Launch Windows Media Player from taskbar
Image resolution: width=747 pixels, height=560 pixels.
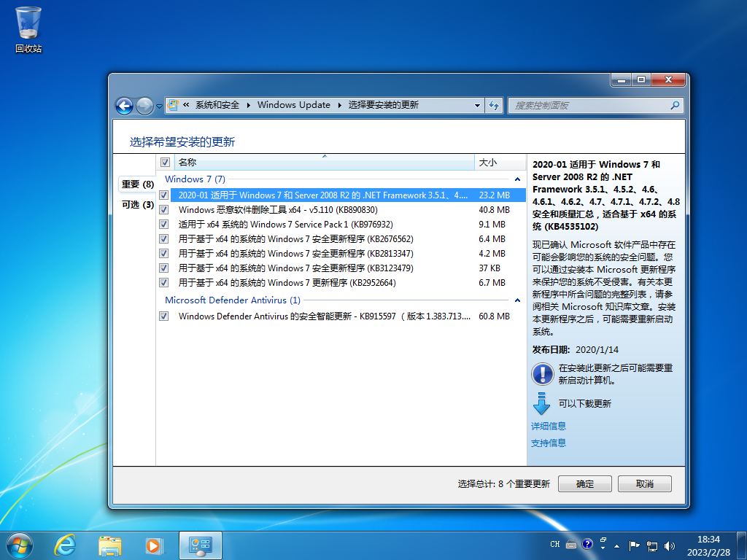click(x=154, y=545)
